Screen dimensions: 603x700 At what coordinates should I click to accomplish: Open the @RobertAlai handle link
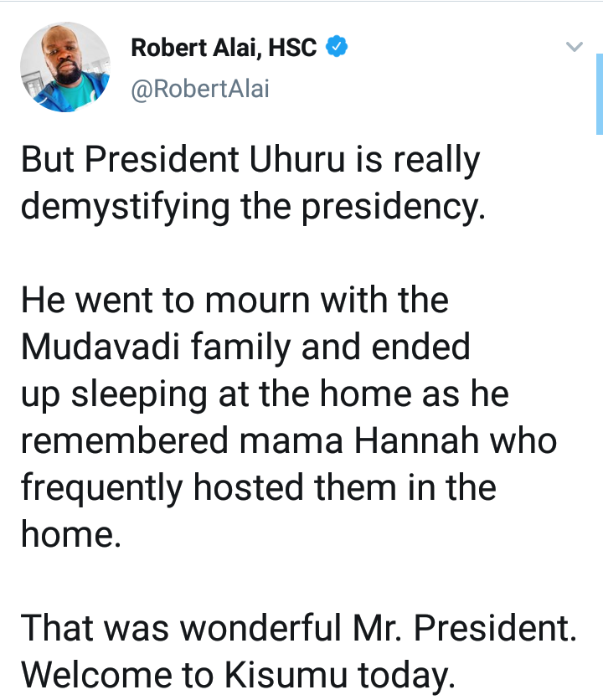pyautogui.click(x=200, y=88)
